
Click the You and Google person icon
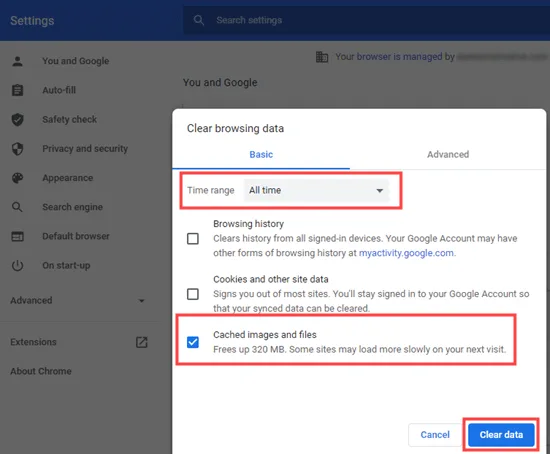[x=17, y=61]
